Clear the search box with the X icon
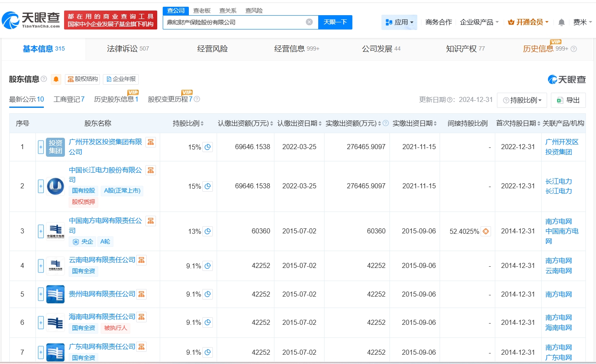This screenshot has height=364, width=596. pyautogui.click(x=309, y=22)
